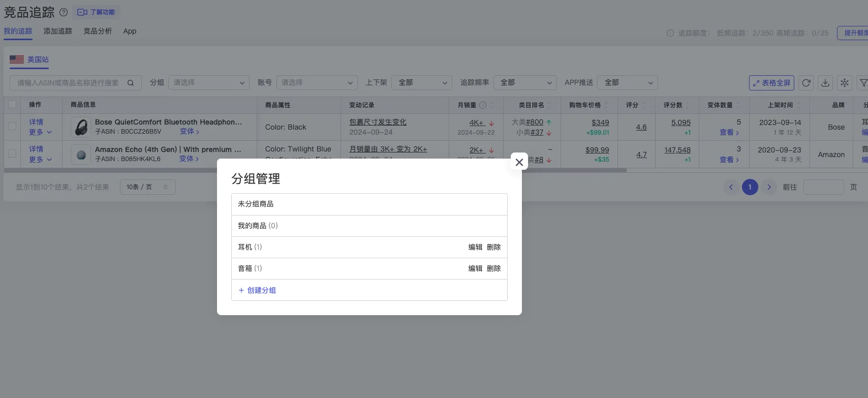Open the 追踪频率 dropdown
This screenshot has height=398, width=868.
click(x=525, y=83)
